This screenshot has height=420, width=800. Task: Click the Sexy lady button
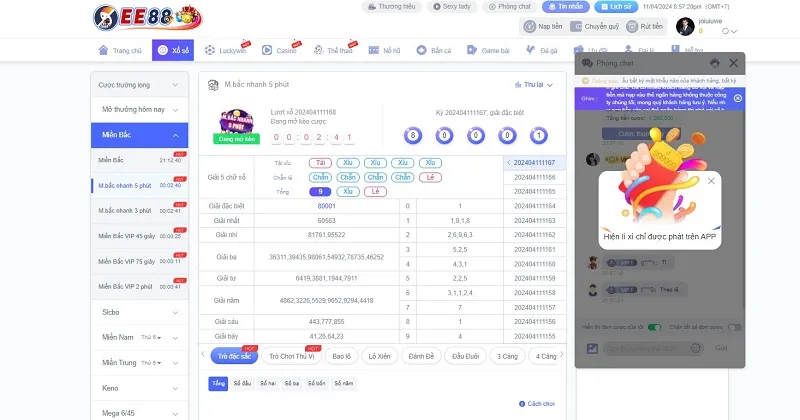(452, 7)
